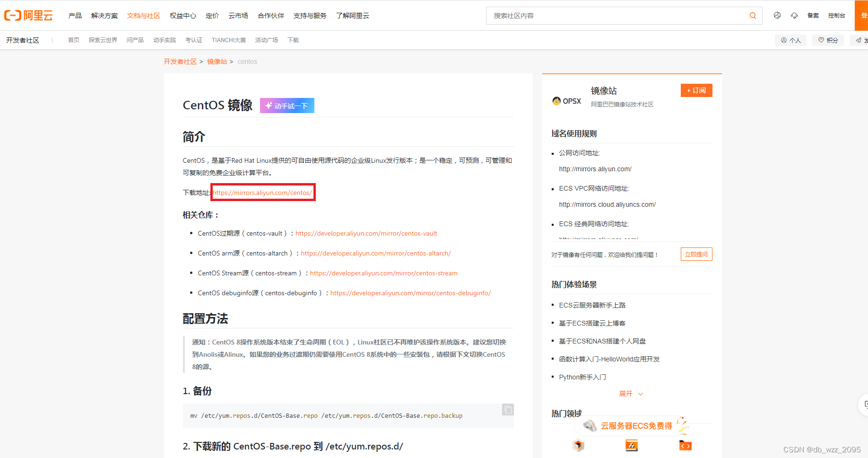Open the globe language icon

(777, 16)
